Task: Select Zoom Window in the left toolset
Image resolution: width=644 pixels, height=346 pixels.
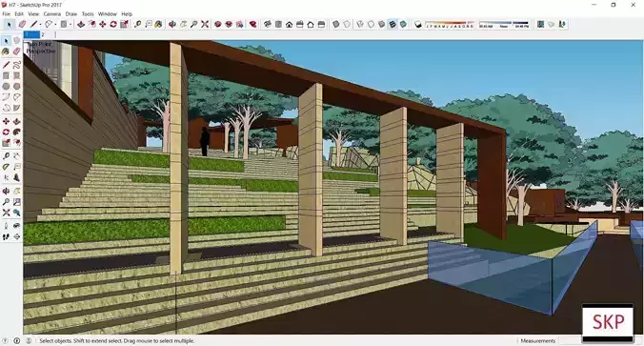Action: tap(16, 202)
